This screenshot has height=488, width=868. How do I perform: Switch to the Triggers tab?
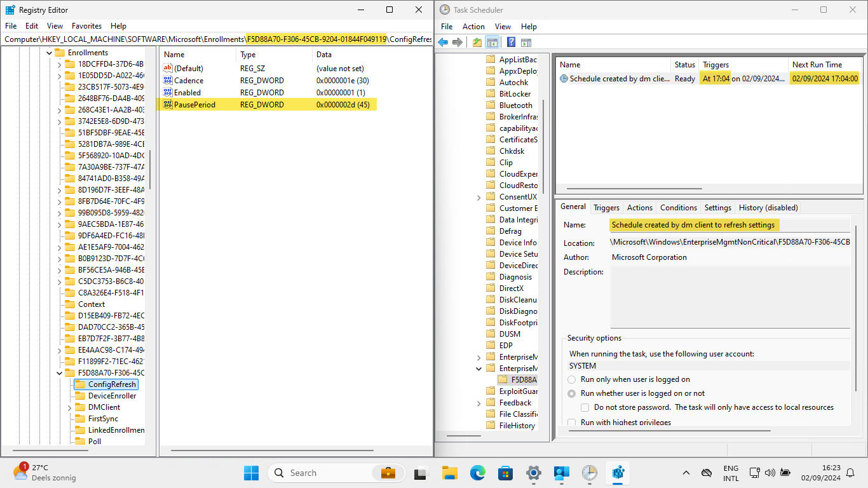606,208
